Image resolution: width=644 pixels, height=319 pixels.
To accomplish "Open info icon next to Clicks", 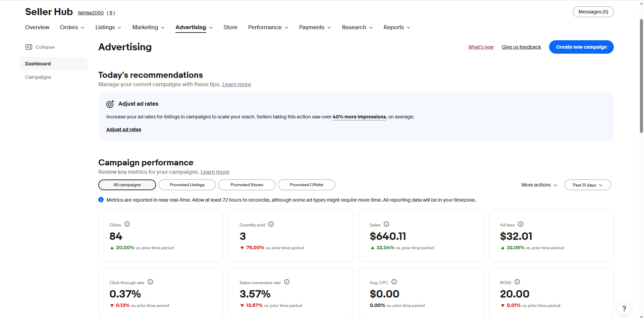I will tap(127, 224).
